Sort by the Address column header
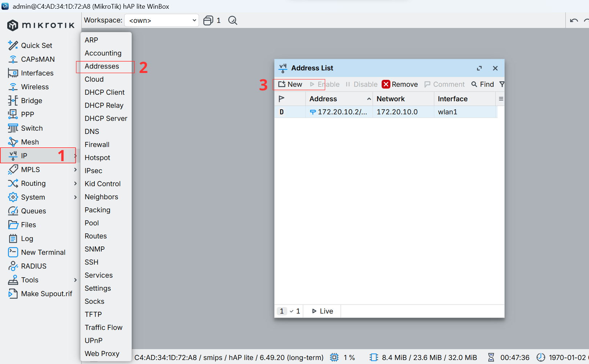589x364 pixels. pyautogui.click(x=339, y=99)
